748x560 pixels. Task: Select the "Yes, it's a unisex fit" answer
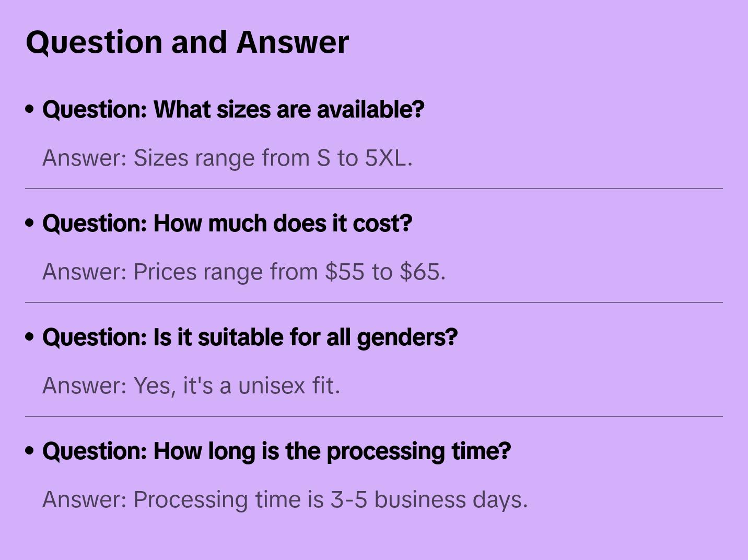coord(191,386)
